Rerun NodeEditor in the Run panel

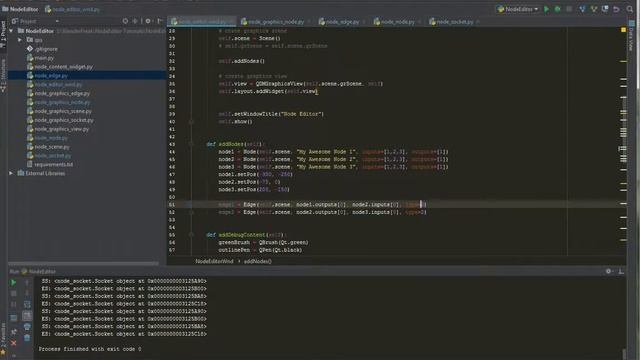(x=13, y=282)
